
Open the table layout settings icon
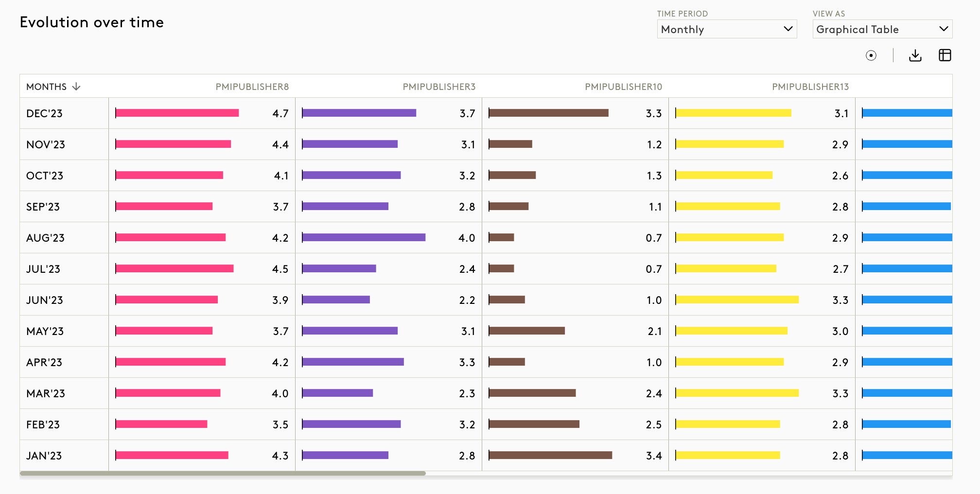945,55
